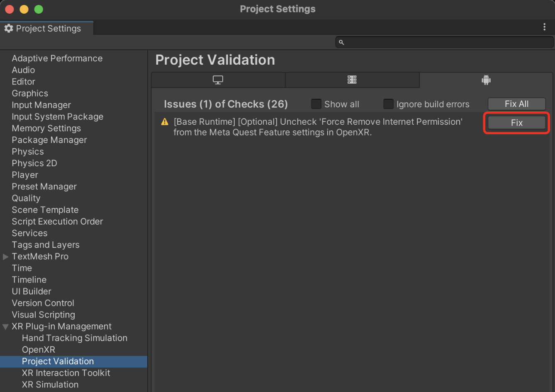Open Graphics settings
The image size is (555, 392).
[x=30, y=93]
